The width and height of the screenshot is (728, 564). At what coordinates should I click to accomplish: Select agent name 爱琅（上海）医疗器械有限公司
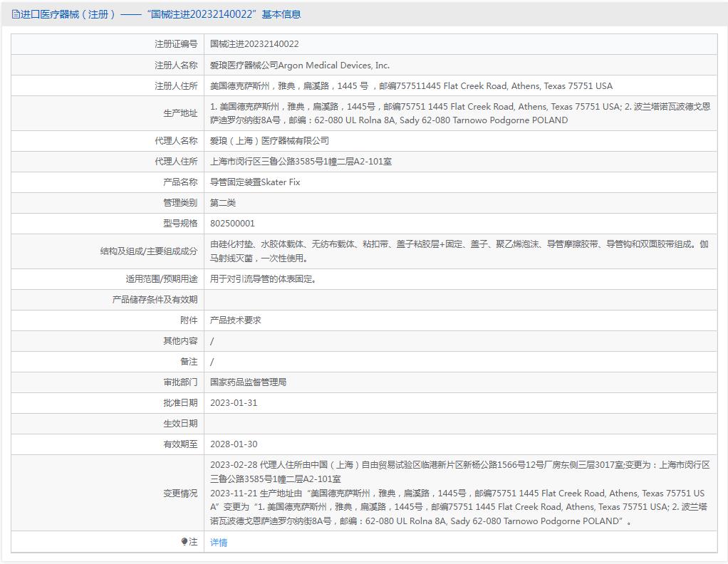[x=269, y=141]
